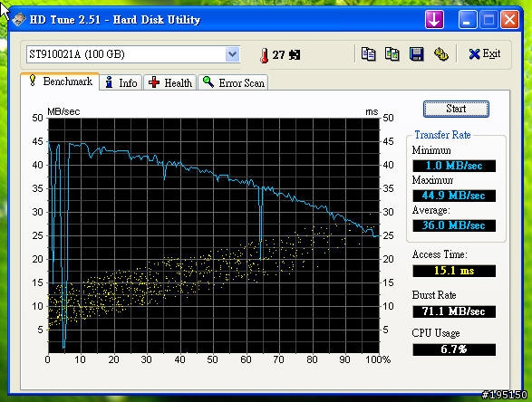This screenshot has width=532, height=402.
Task: Click the benchmark graph area
Action: pos(213,235)
